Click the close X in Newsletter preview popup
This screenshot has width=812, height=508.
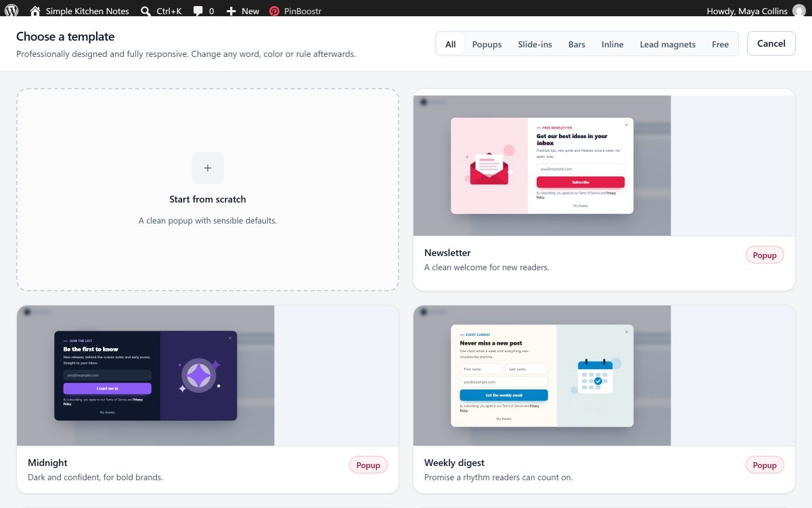[x=627, y=125]
